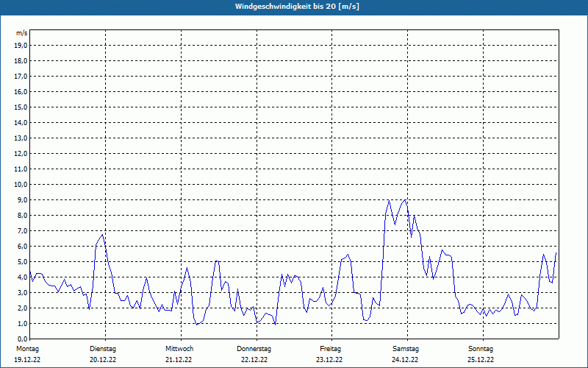Click the date 24.12.22

click(405, 359)
